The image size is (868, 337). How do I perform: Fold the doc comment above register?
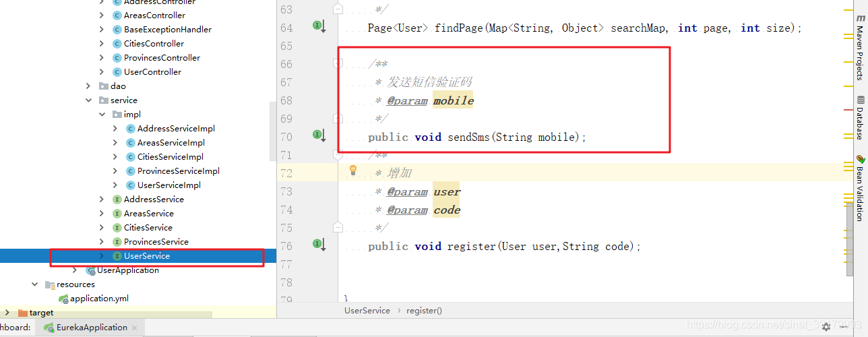click(x=338, y=154)
